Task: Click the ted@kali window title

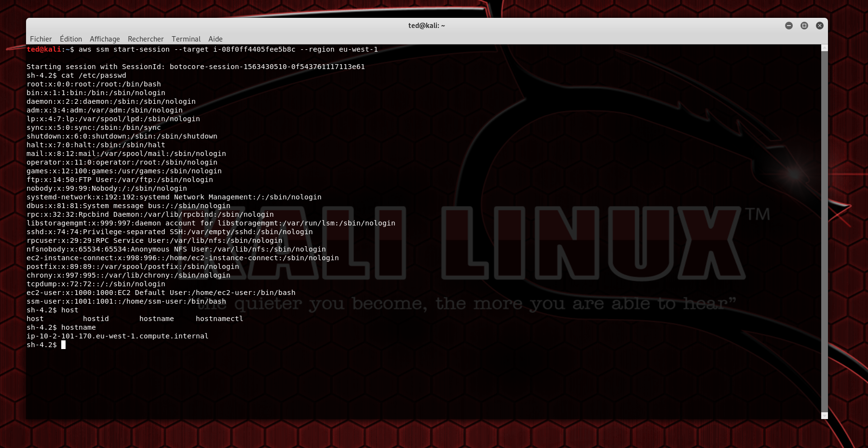Action: pos(427,26)
